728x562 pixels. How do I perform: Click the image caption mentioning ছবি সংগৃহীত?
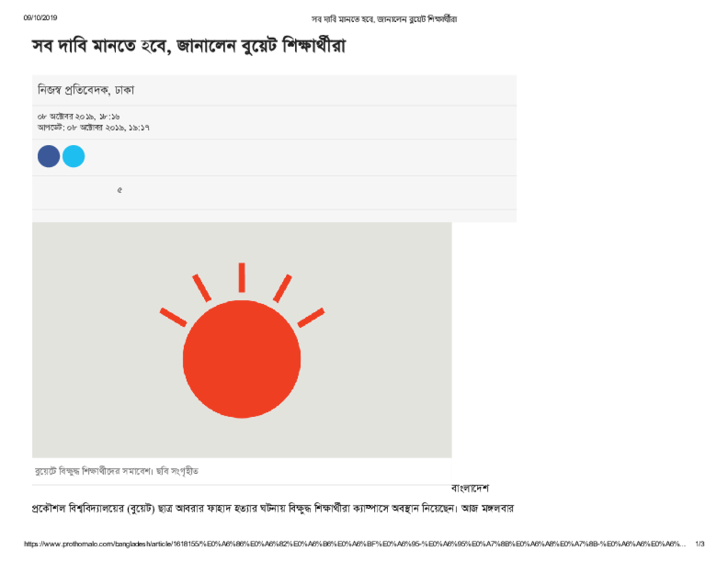117,471
